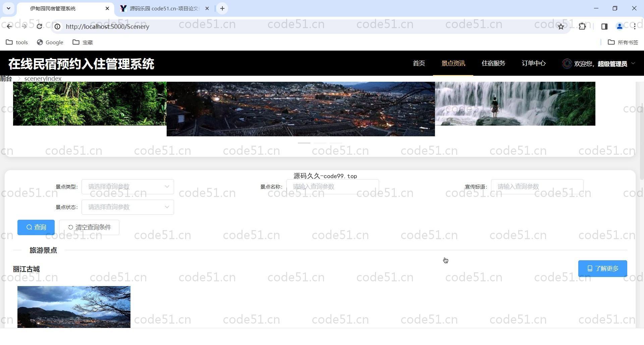This screenshot has width=644, height=345.
Task: Reload the current page
Action: pyautogui.click(x=39, y=26)
